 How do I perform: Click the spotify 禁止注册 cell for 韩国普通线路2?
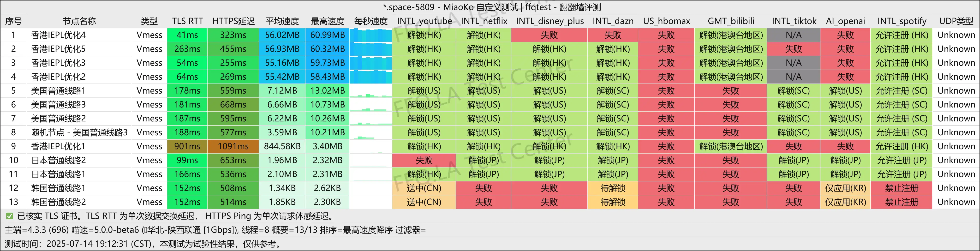point(902,202)
